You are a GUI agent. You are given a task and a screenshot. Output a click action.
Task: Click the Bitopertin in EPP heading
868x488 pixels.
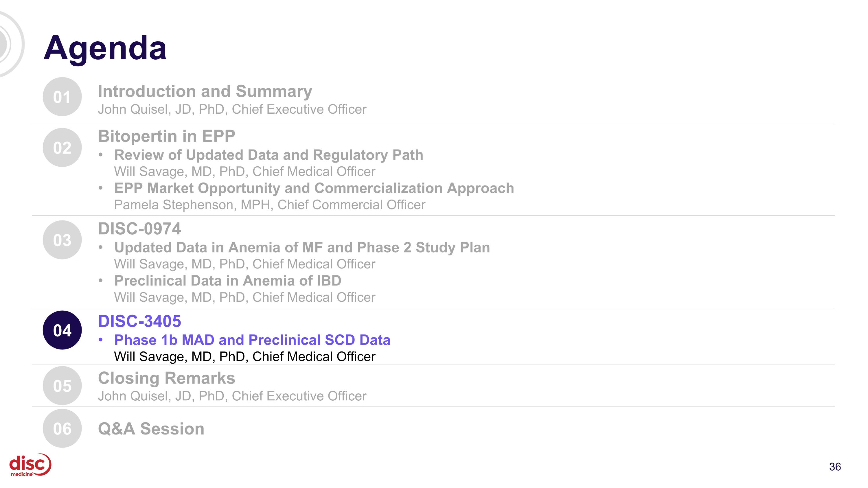click(166, 137)
